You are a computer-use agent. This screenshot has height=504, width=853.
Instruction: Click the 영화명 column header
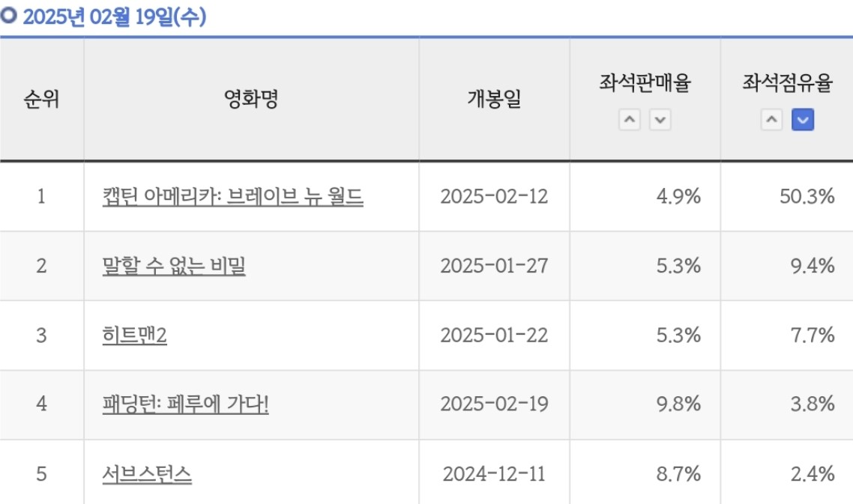pyautogui.click(x=251, y=99)
